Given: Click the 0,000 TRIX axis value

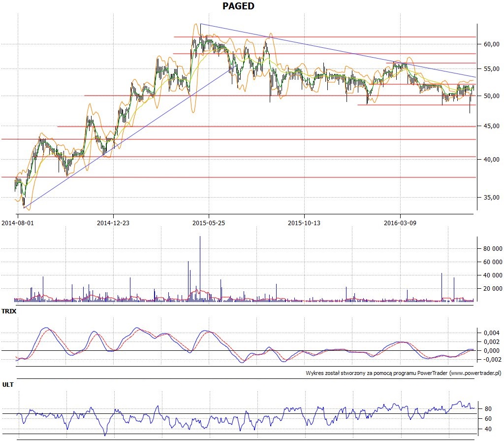Looking at the screenshot, I should coord(492,351).
